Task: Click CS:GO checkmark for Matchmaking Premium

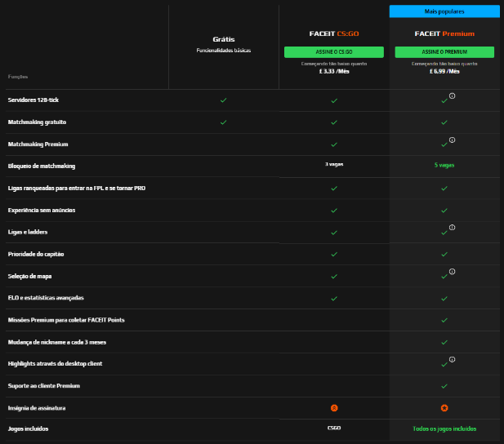Action: (334, 144)
